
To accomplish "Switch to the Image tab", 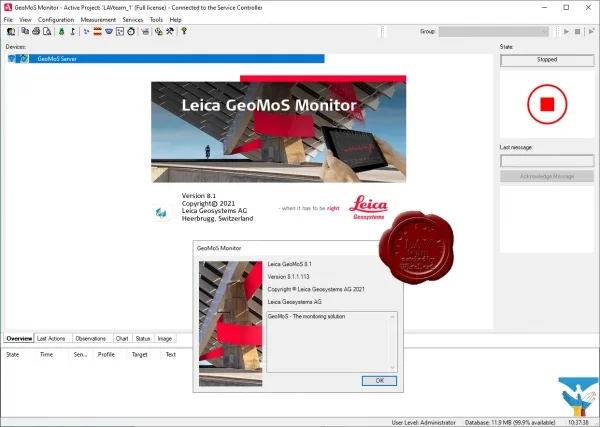I will coord(165,339).
